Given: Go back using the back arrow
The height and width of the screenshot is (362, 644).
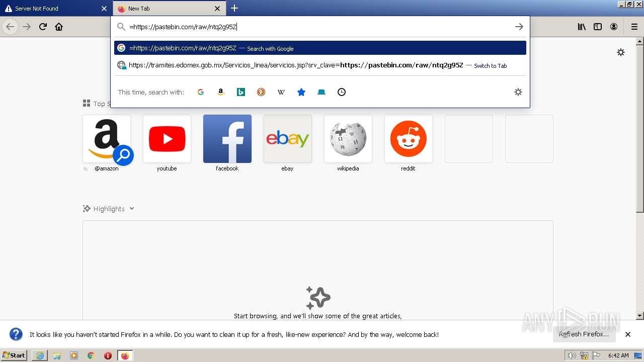Looking at the screenshot, I should coord(10,27).
